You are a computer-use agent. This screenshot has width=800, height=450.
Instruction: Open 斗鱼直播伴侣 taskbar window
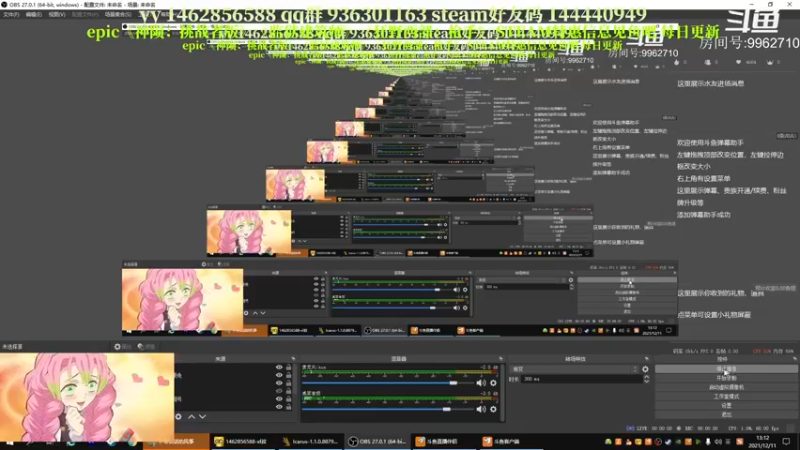click(x=442, y=441)
